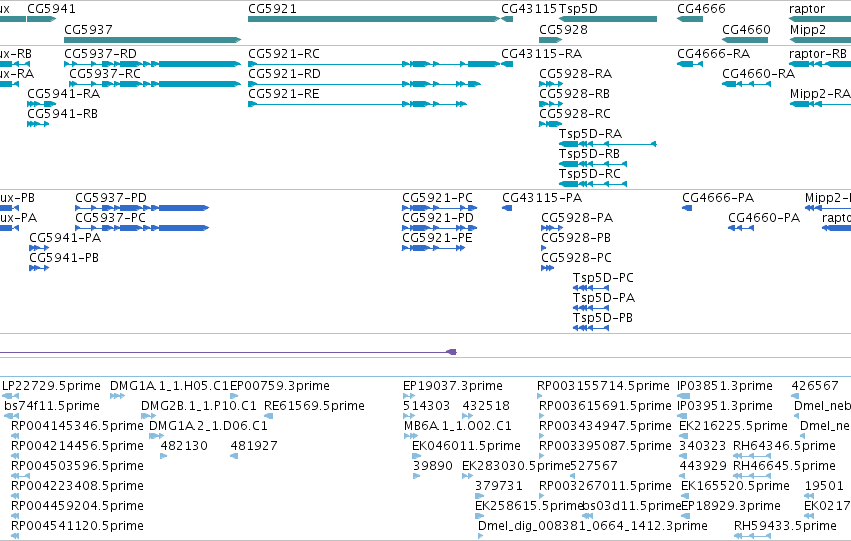Select transcript CG5928-RB
This screenshot has height=541, width=851.
pyautogui.click(x=550, y=104)
